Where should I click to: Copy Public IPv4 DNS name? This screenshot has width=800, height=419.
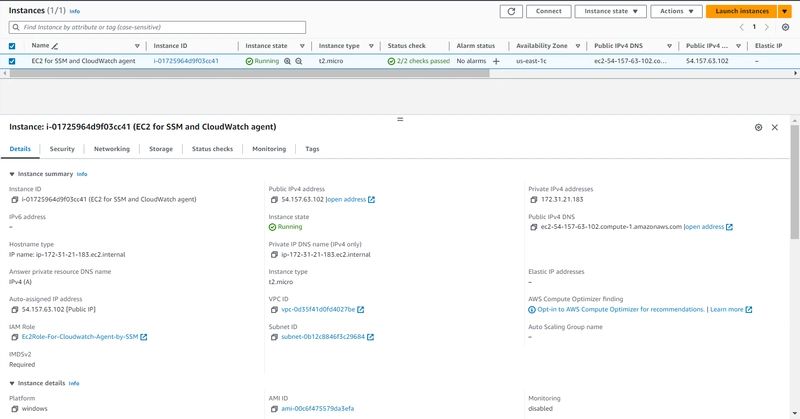click(x=534, y=227)
